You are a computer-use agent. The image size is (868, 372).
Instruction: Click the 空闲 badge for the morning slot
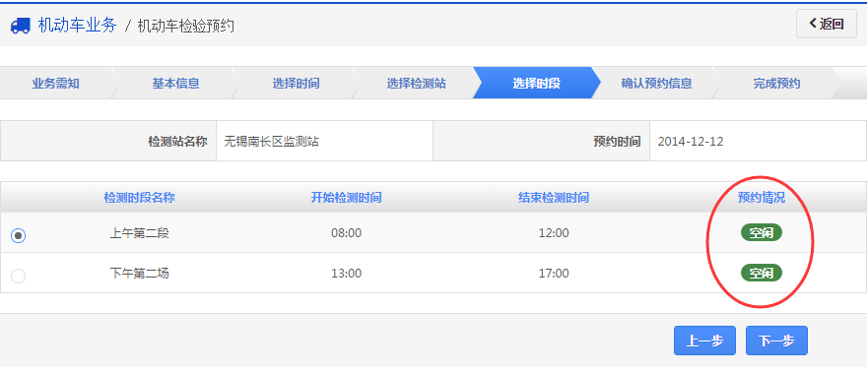(x=762, y=232)
